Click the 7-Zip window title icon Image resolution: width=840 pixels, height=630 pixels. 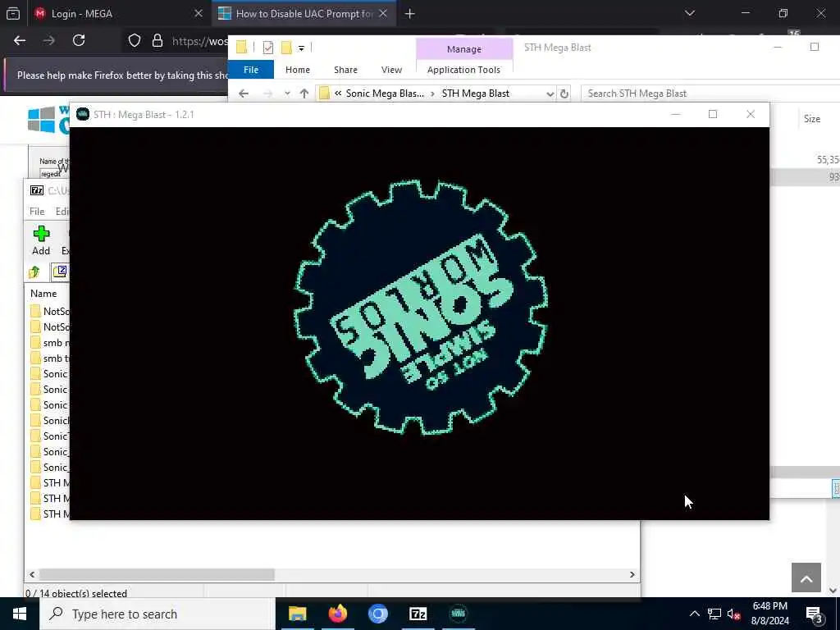point(36,190)
